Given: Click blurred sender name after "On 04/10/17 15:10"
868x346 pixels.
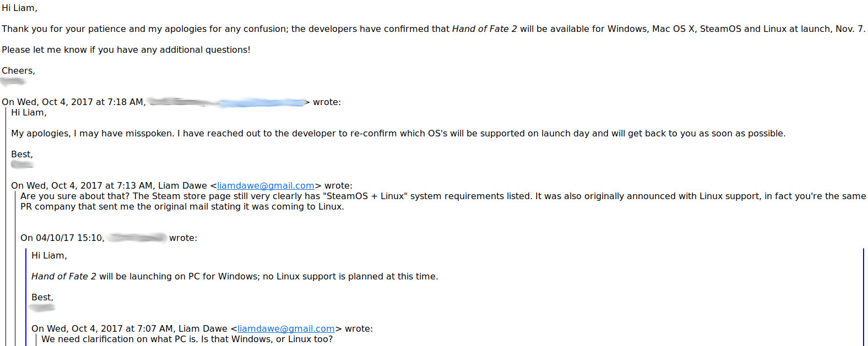Looking at the screenshot, I should click(137, 238).
